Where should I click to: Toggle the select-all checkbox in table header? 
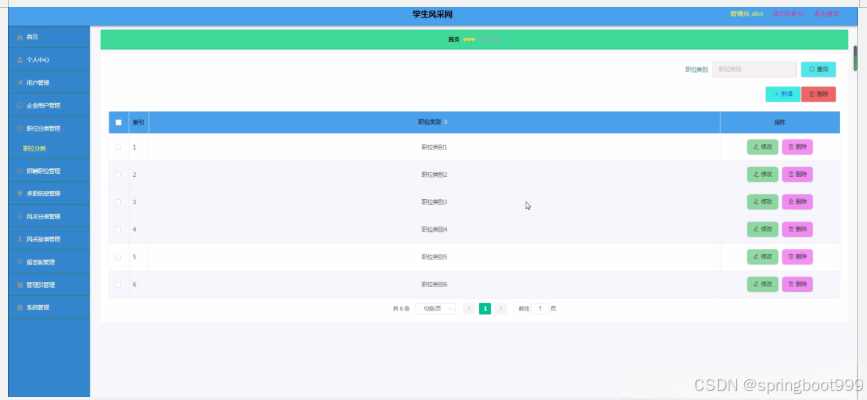(x=118, y=122)
